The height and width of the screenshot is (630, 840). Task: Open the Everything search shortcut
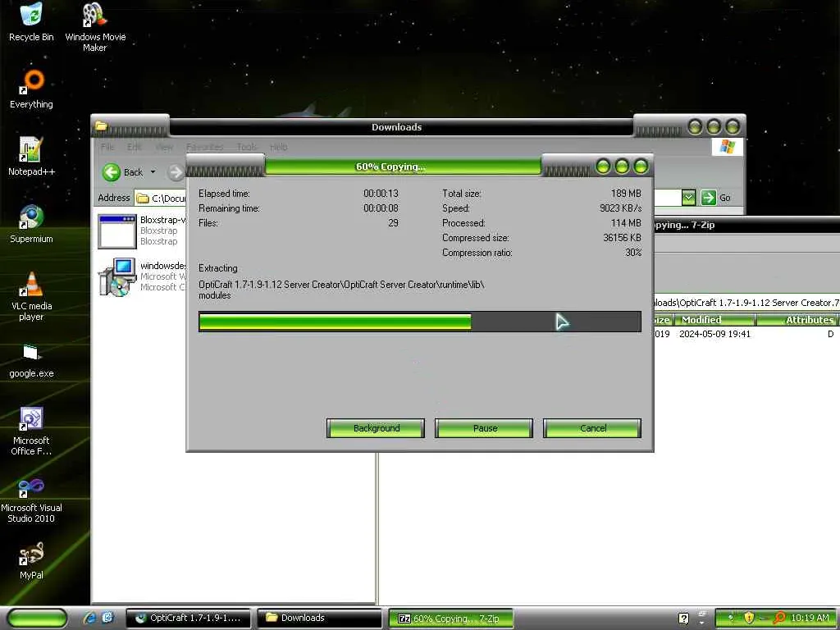click(x=31, y=89)
